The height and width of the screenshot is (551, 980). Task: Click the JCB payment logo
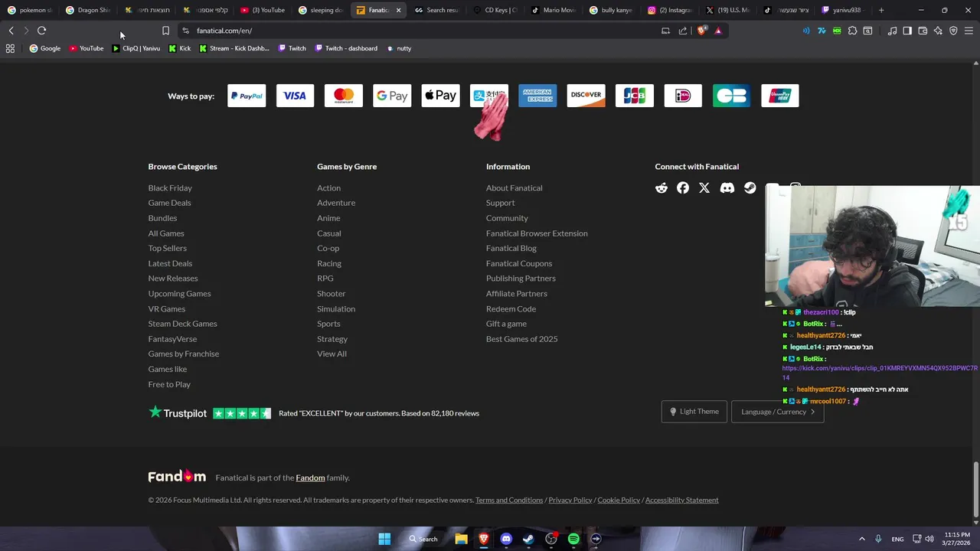635,96
